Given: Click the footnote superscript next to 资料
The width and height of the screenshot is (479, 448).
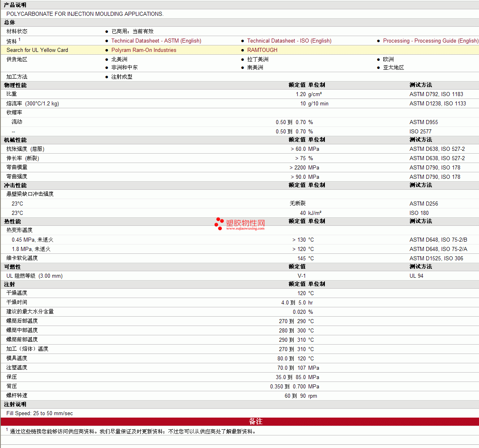Looking at the screenshot, I should 19,39.
